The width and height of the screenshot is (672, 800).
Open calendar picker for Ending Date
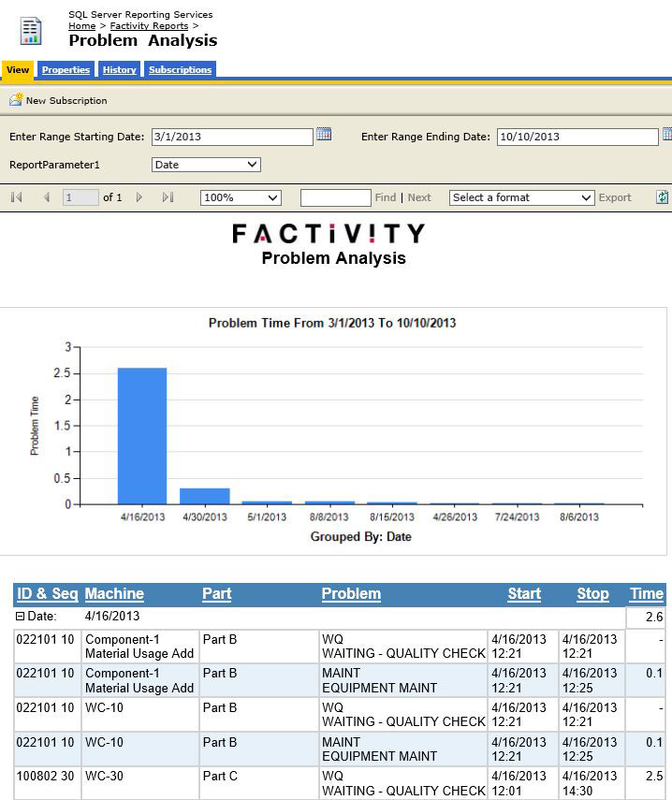667,134
